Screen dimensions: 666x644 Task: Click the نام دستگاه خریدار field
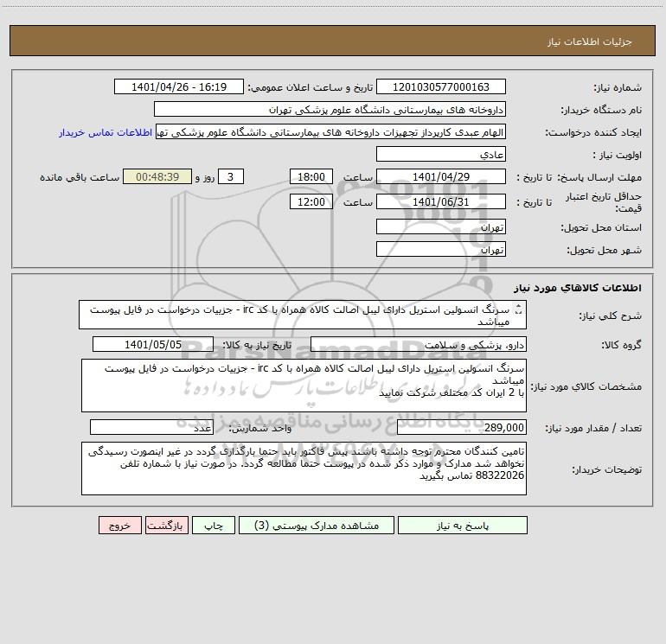pos(330,109)
